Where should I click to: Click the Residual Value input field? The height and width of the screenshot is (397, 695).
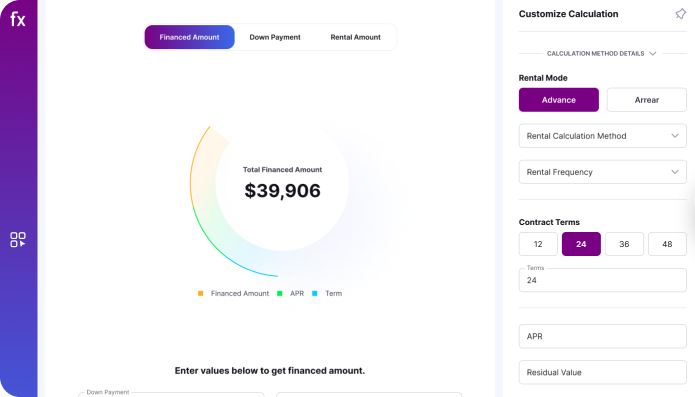click(603, 372)
